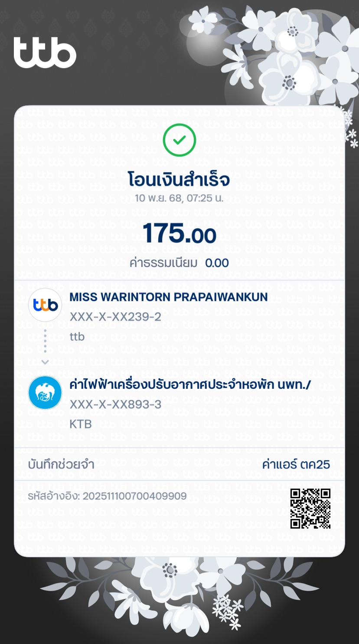Click the transfer date 10 พ.ย. 68, 07:25 น.
359x644 pixels.
click(x=179, y=199)
